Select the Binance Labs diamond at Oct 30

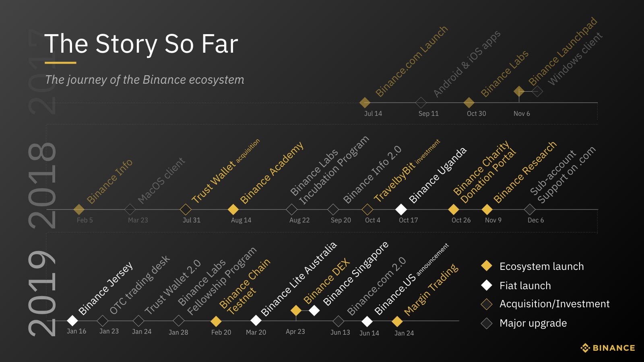tap(469, 103)
